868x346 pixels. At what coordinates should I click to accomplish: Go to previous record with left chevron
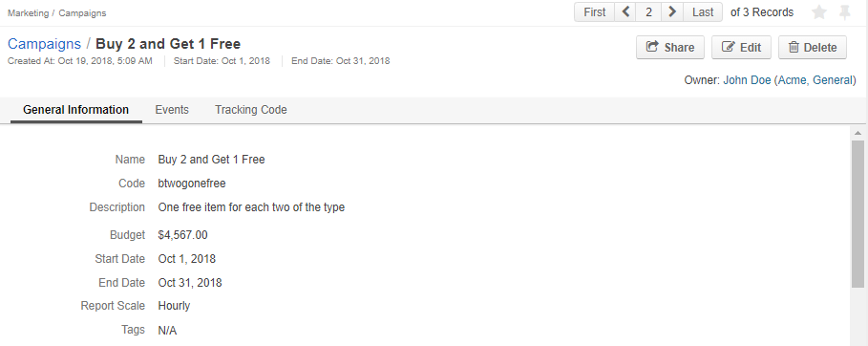point(625,11)
